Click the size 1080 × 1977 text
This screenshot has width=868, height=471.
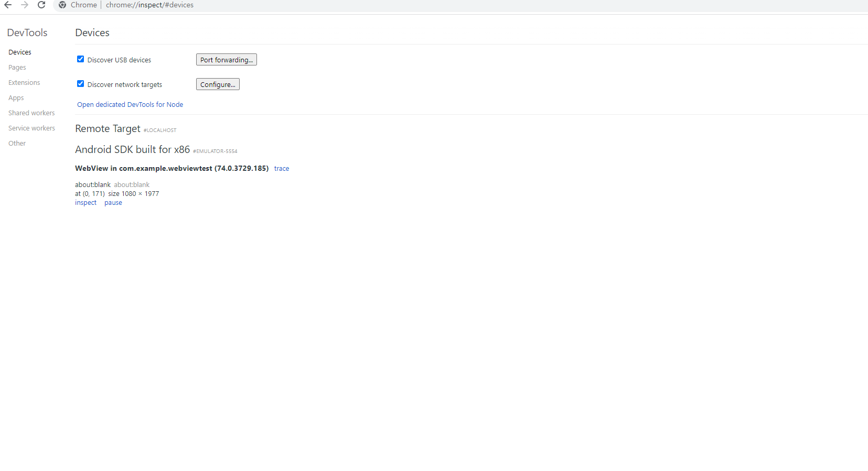(134, 194)
